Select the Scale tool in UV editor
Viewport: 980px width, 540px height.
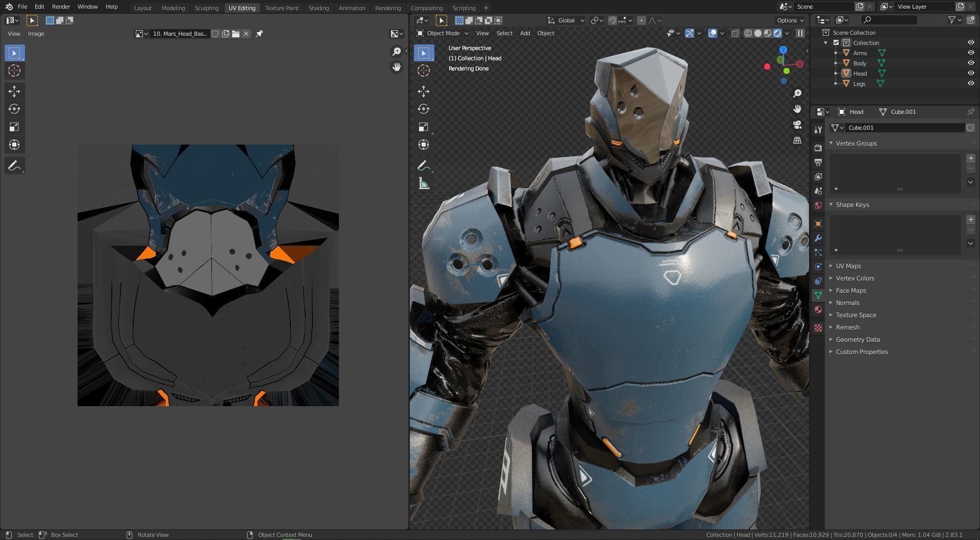(14, 127)
